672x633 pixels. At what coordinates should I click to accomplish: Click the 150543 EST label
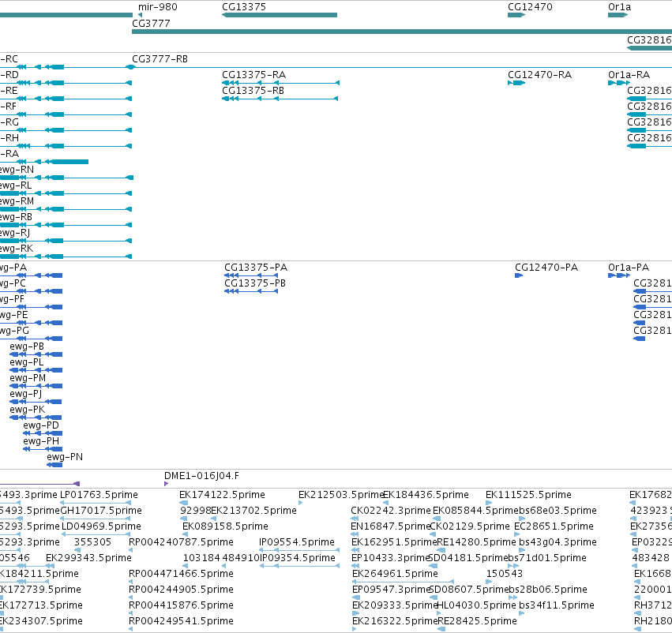[505, 575]
